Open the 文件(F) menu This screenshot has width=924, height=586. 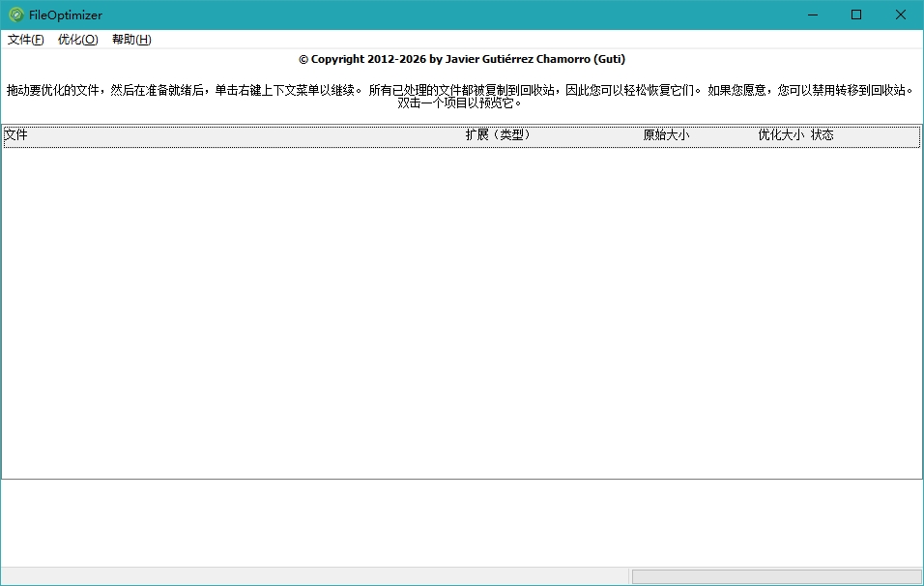(26, 40)
